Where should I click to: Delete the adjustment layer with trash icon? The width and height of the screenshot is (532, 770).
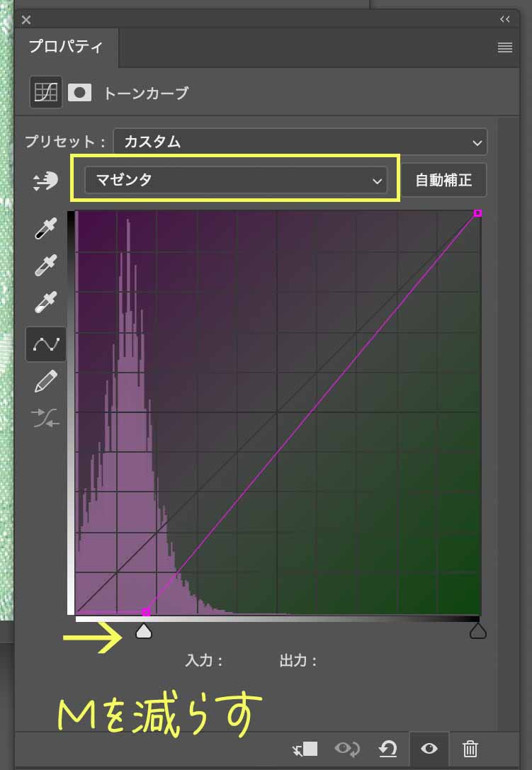470,749
